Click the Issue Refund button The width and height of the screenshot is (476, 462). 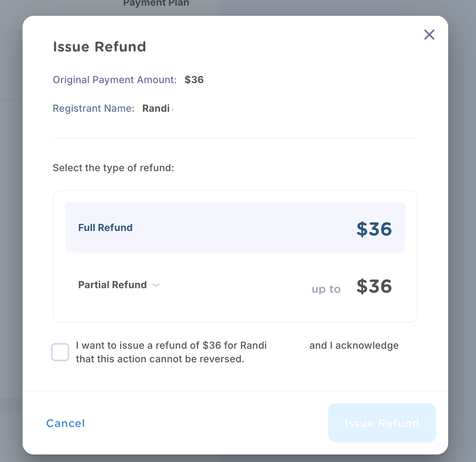pyautogui.click(x=382, y=423)
